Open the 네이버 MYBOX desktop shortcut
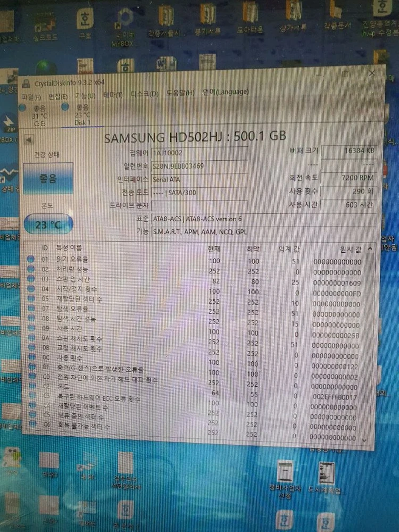 click(124, 28)
